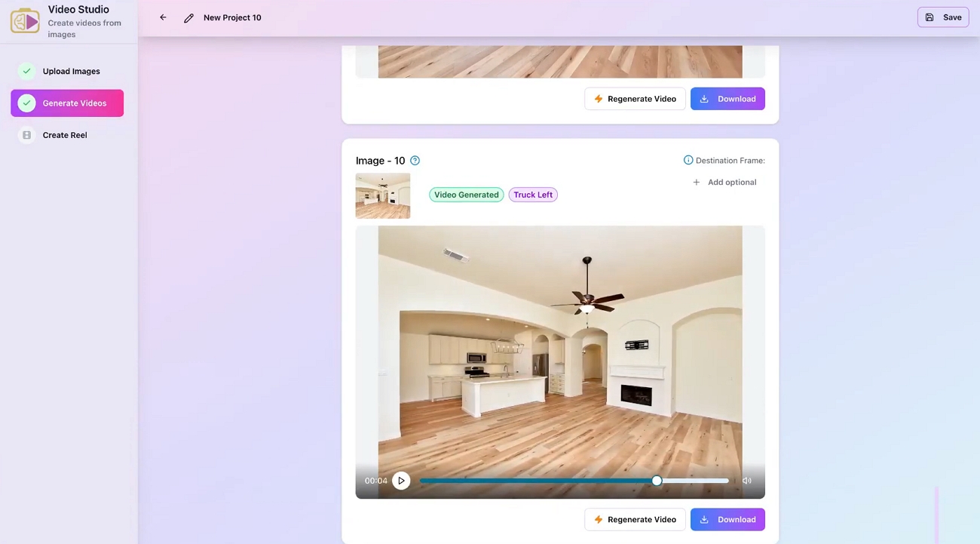Click the Destination Frame label
This screenshot has width=980, height=544.
(730, 161)
